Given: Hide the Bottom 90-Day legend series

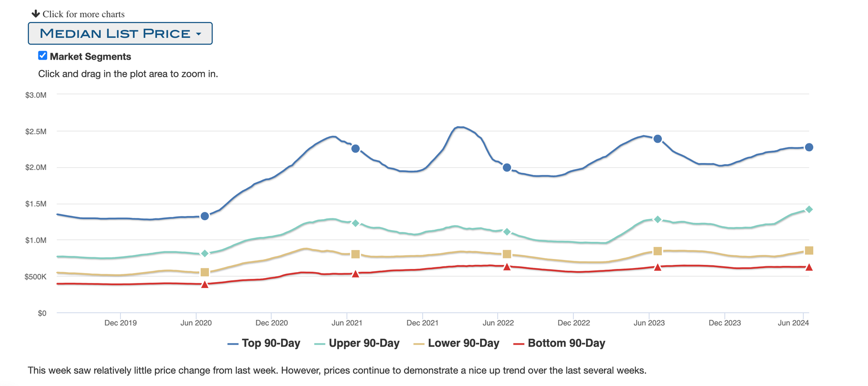Looking at the screenshot, I should (559, 344).
